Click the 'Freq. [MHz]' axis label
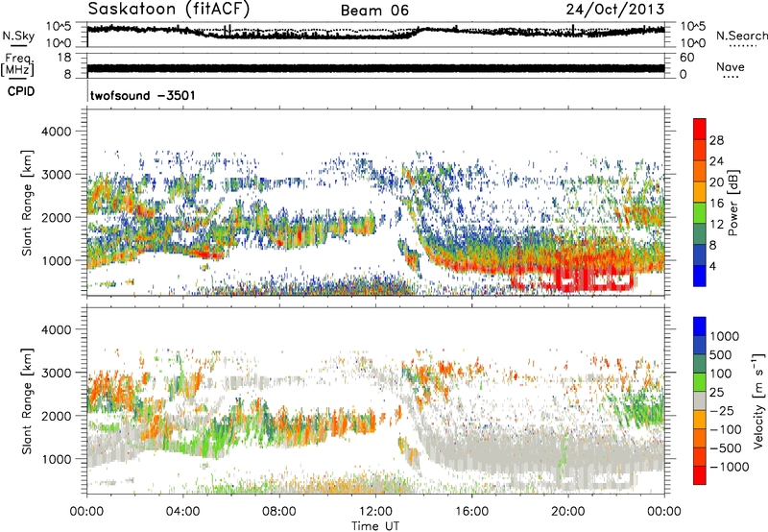Screen dimensions: 768x532 [17, 64]
